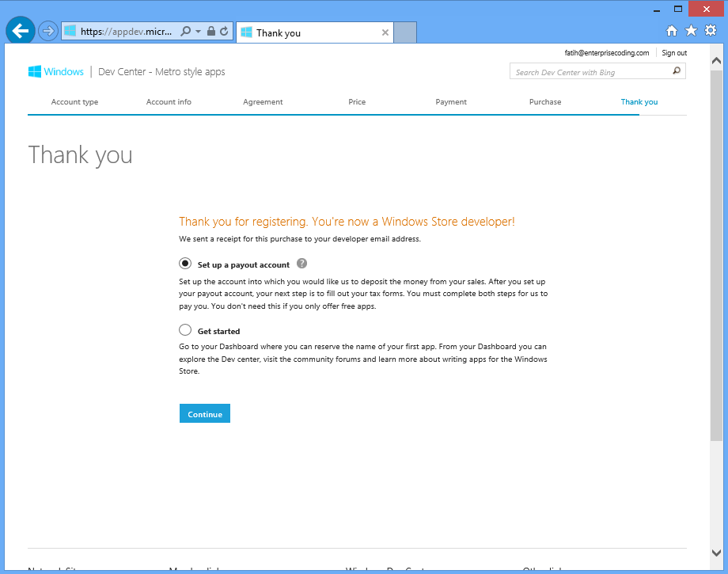Click the Windows logo icon in header
728x574 pixels.
click(x=34, y=71)
